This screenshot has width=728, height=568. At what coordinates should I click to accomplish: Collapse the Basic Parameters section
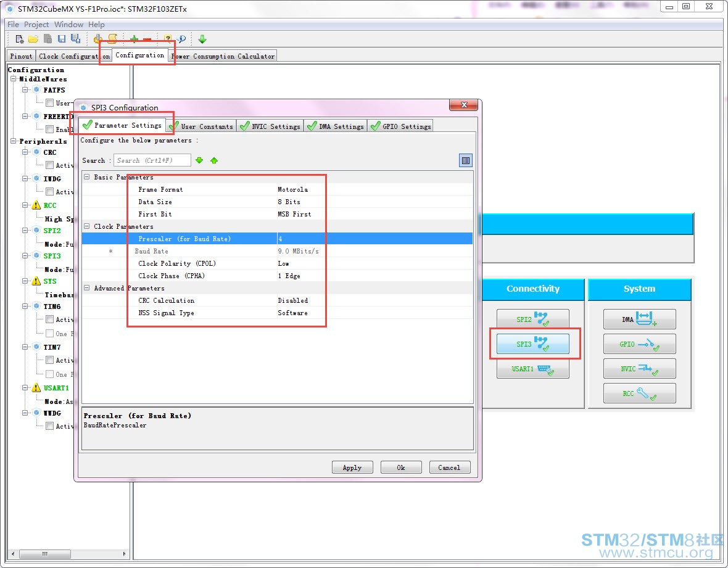87,177
